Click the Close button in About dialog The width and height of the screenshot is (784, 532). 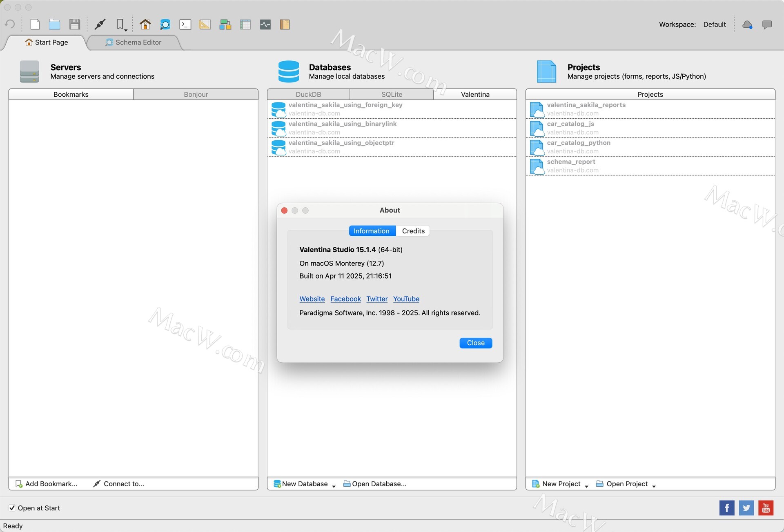point(476,343)
